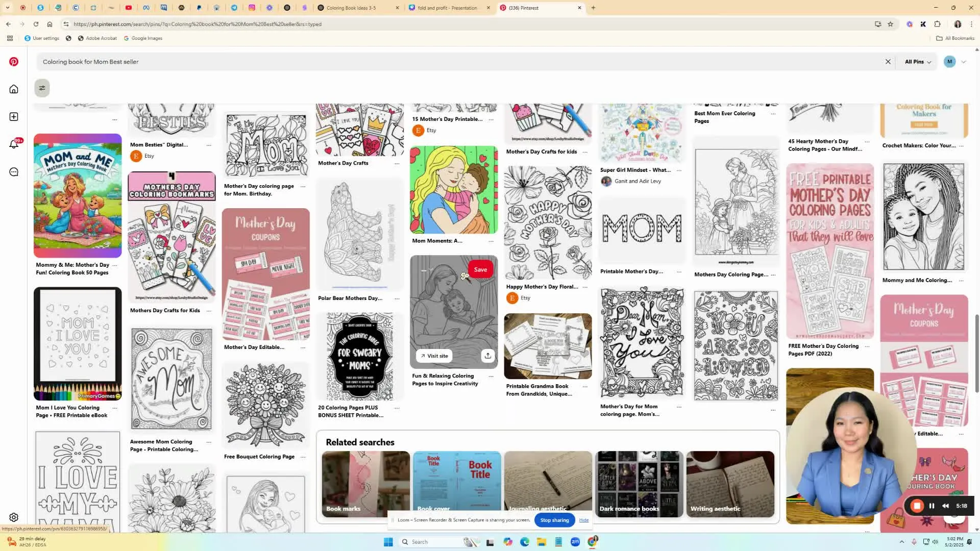
Task: Click Stop sharing button
Action: [554, 520]
